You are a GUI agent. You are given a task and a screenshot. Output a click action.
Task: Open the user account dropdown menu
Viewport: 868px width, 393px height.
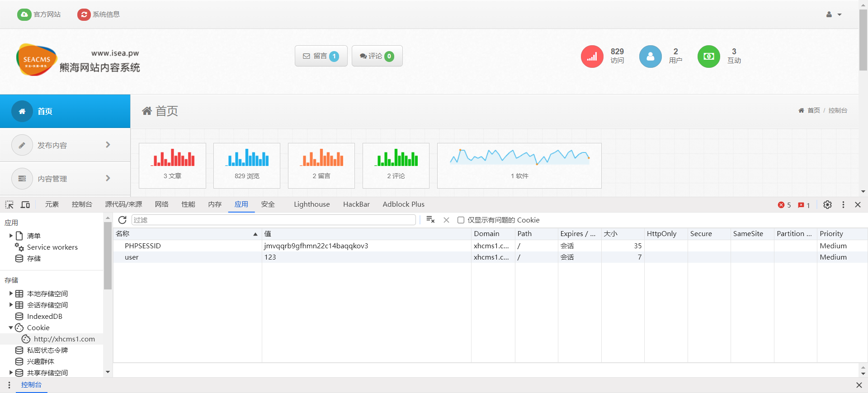coord(834,14)
